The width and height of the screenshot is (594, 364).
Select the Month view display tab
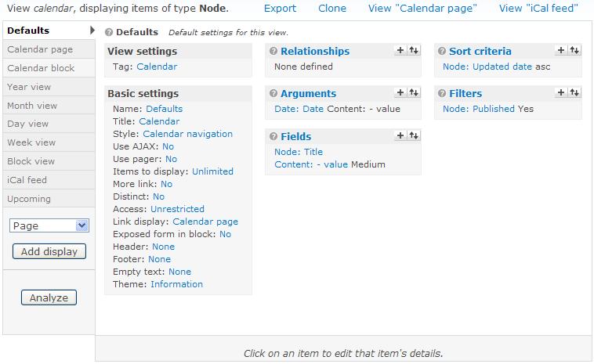tap(32, 105)
